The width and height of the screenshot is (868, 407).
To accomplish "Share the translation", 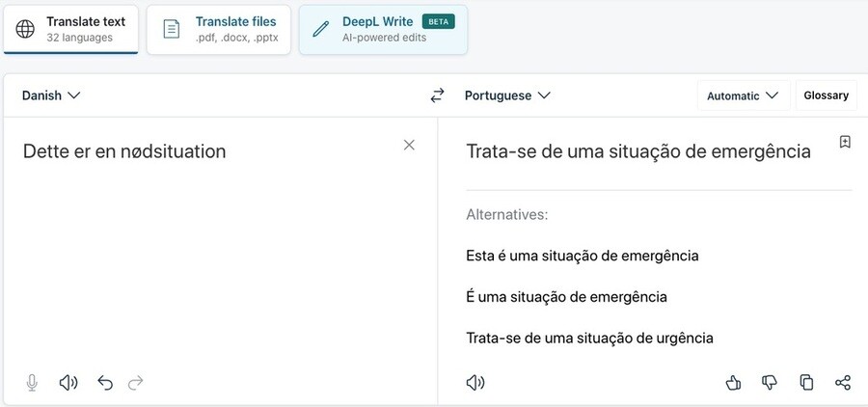I will click(843, 383).
